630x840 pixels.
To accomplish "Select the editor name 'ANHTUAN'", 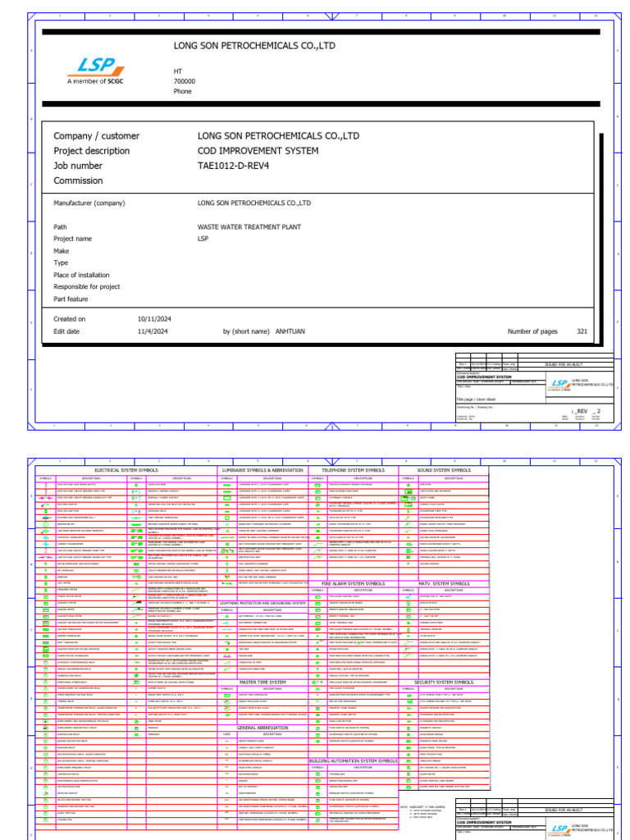I will [x=290, y=331].
